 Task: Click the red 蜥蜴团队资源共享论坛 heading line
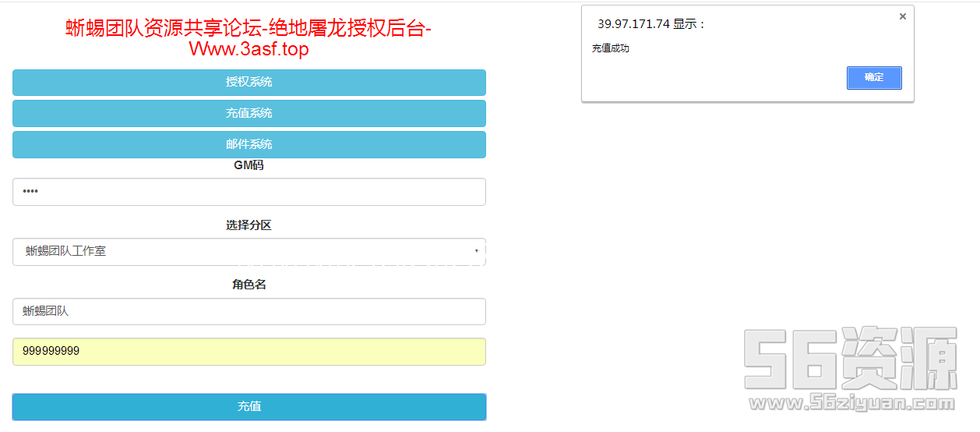(x=249, y=28)
